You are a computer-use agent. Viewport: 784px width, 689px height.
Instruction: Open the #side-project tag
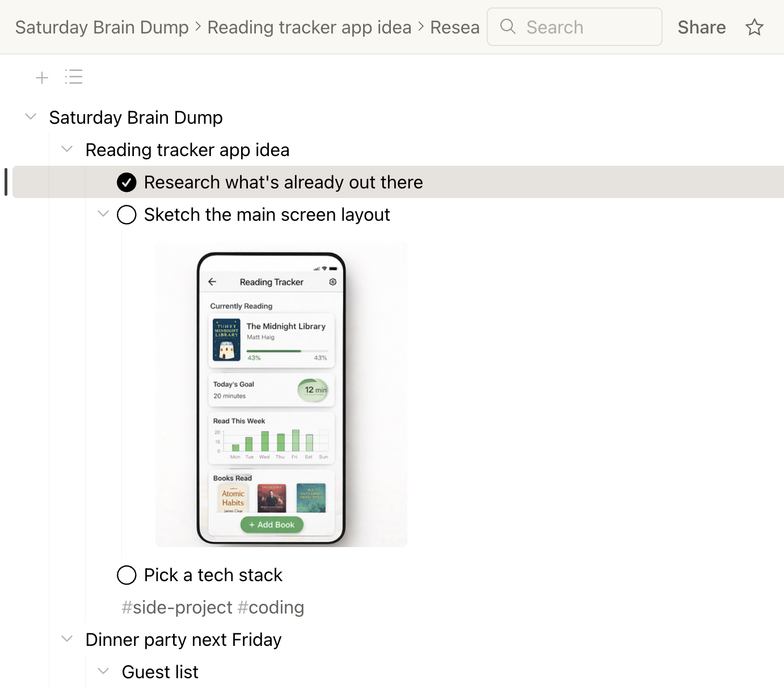point(176,607)
